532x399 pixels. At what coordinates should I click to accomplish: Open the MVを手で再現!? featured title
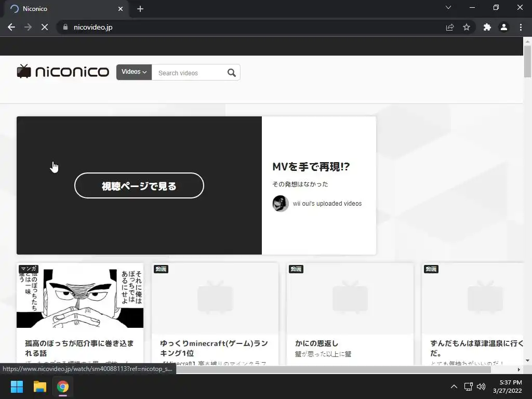pos(311,167)
